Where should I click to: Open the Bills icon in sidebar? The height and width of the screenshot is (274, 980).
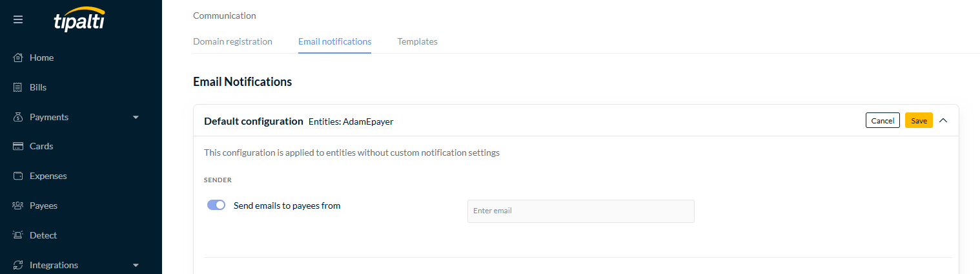tap(18, 87)
